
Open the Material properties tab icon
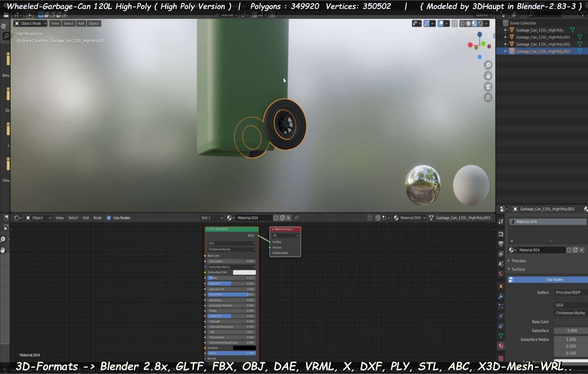pyautogui.click(x=501, y=346)
